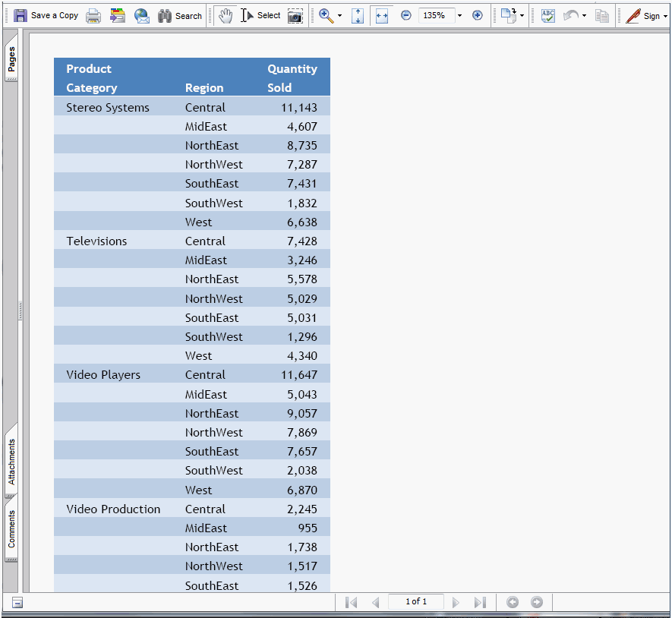Click the value 7,428

coord(302,241)
